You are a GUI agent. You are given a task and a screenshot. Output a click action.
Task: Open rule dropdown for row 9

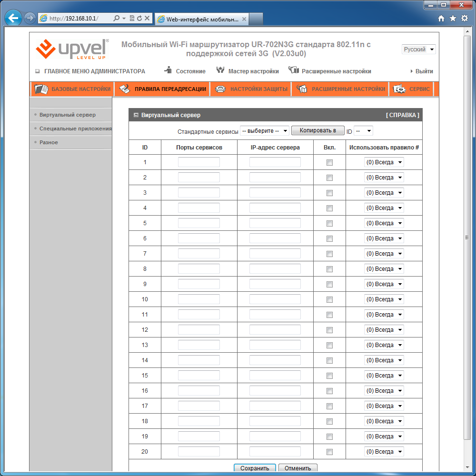(x=384, y=284)
